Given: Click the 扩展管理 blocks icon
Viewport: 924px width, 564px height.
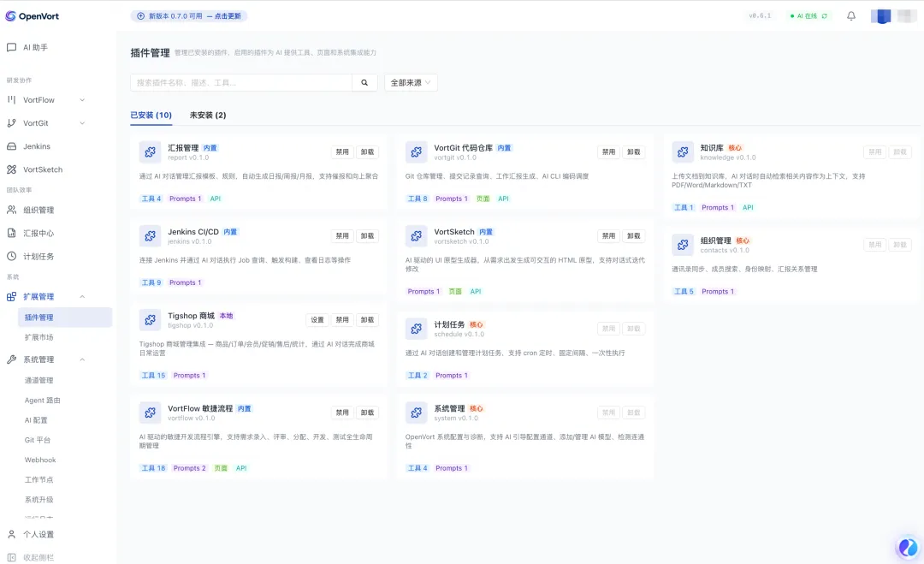Looking at the screenshot, I should 11,296.
